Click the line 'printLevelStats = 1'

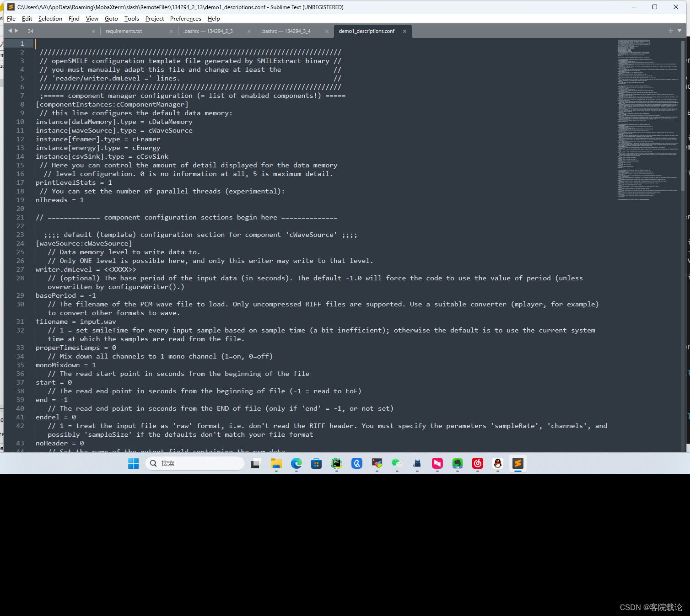(74, 182)
